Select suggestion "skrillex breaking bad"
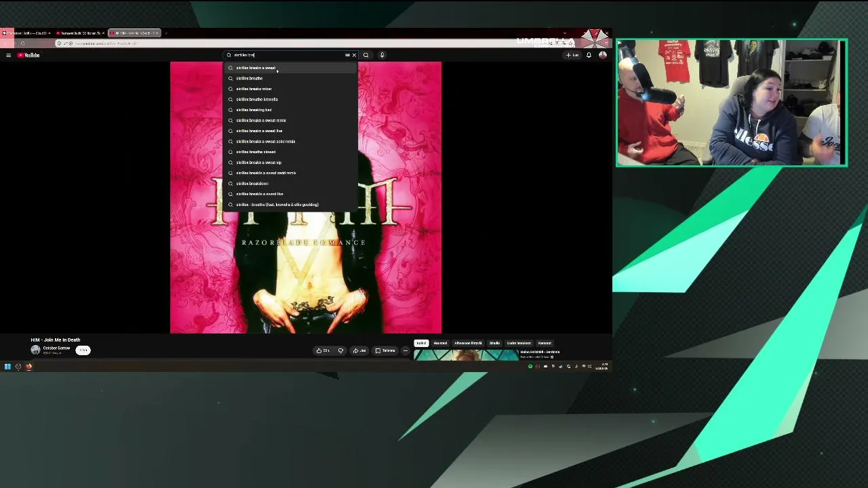 (x=290, y=110)
